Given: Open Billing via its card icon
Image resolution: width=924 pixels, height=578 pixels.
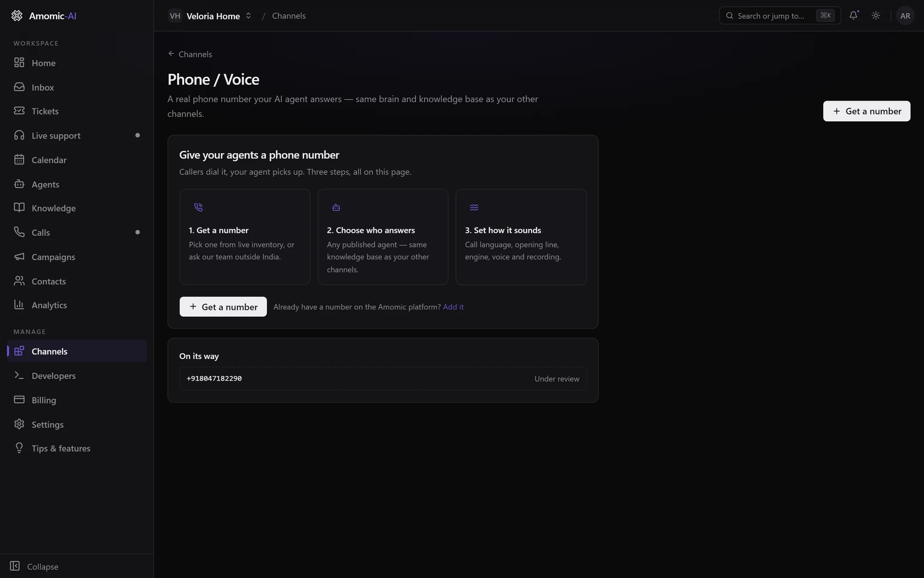Looking at the screenshot, I should click(19, 400).
